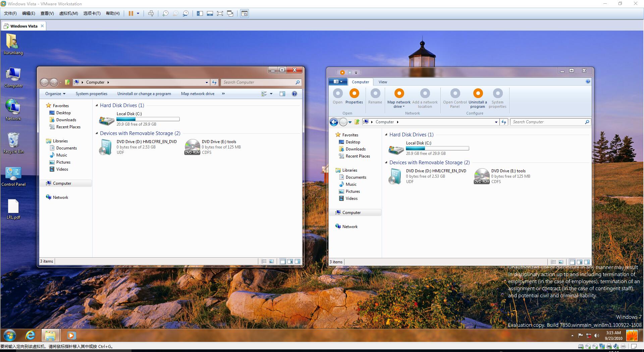Click Properties icon in ribbon window
Image resolution: width=644 pixels, height=352 pixels.
[354, 93]
